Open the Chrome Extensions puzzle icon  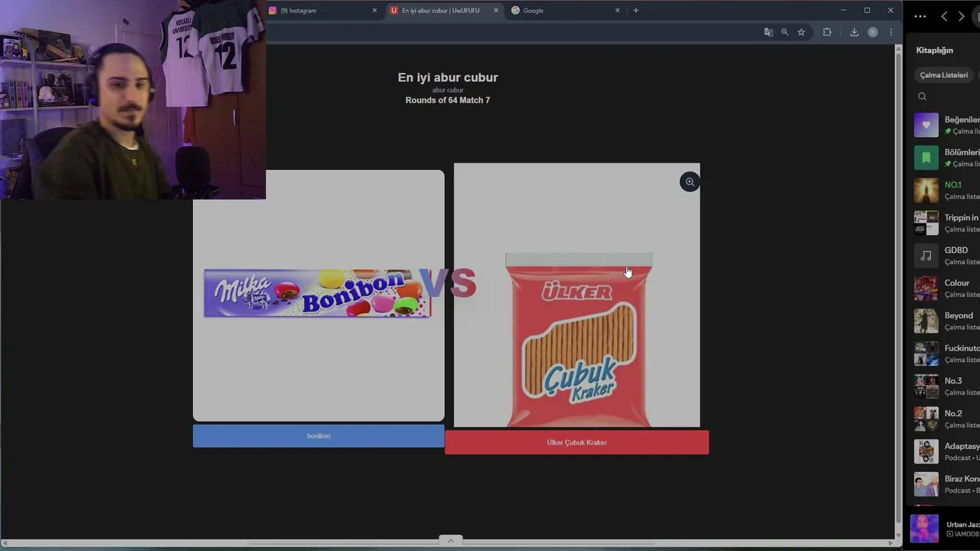[827, 32]
